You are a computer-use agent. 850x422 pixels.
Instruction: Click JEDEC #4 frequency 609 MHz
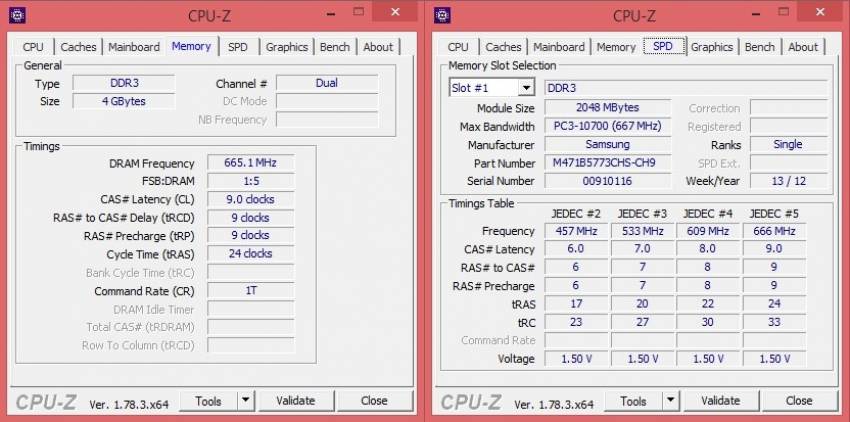coord(708,231)
